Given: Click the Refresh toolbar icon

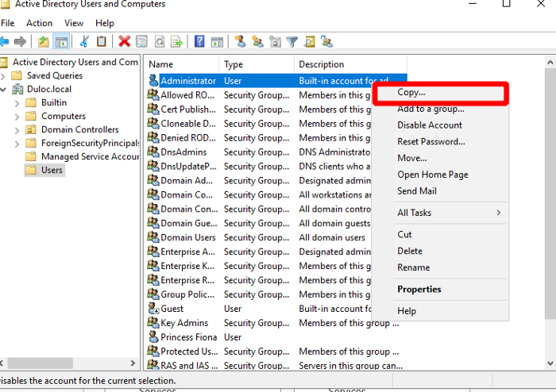Looking at the screenshot, I should 160,42.
